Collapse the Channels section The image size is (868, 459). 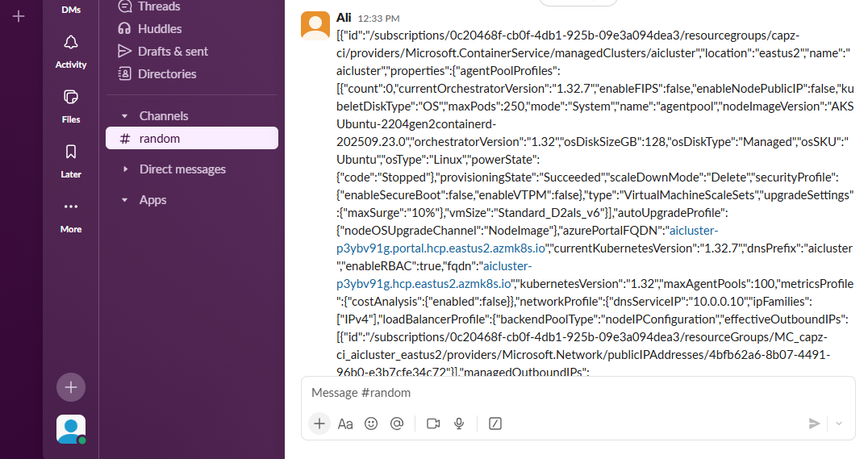(125, 116)
